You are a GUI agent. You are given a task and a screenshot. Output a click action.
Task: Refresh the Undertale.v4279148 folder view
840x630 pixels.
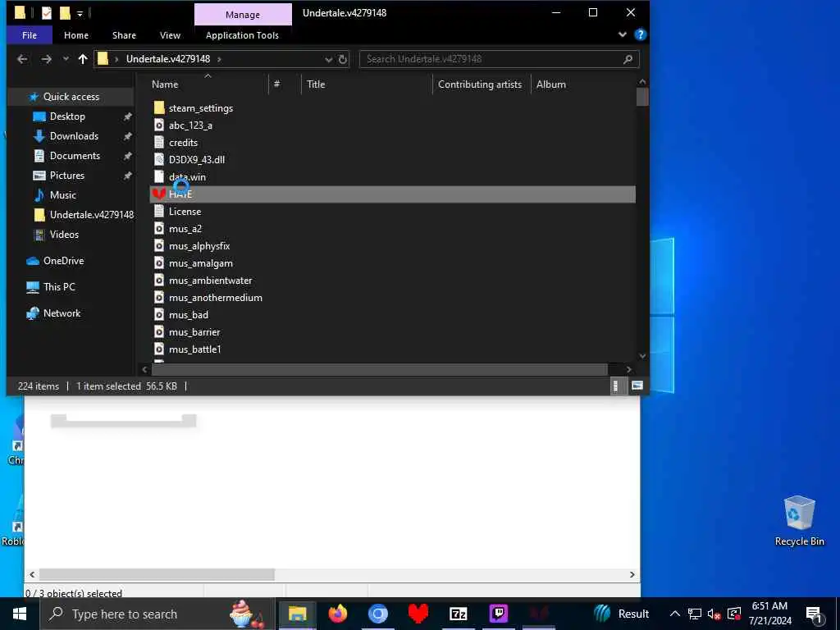click(343, 59)
